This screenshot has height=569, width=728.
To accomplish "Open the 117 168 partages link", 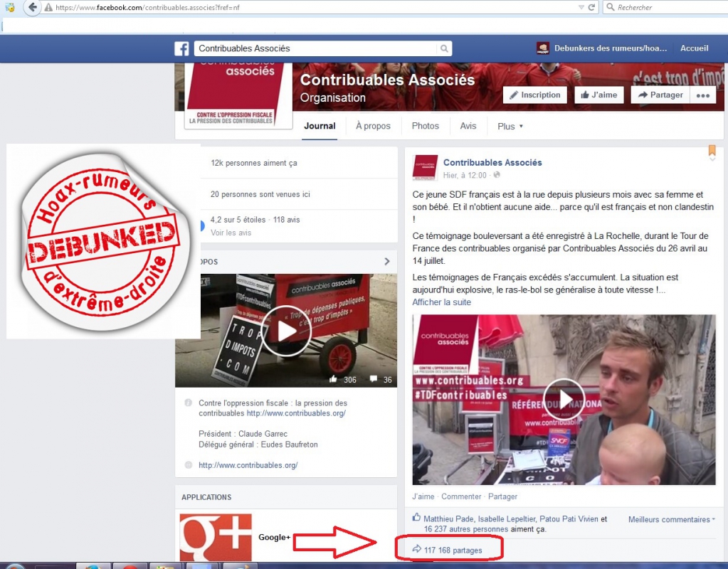I will [453, 551].
